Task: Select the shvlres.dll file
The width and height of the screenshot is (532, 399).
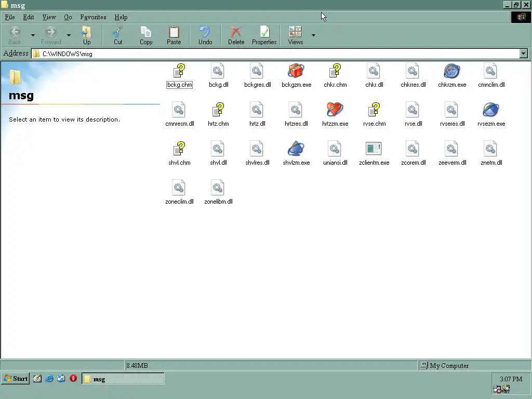Action: point(257,154)
